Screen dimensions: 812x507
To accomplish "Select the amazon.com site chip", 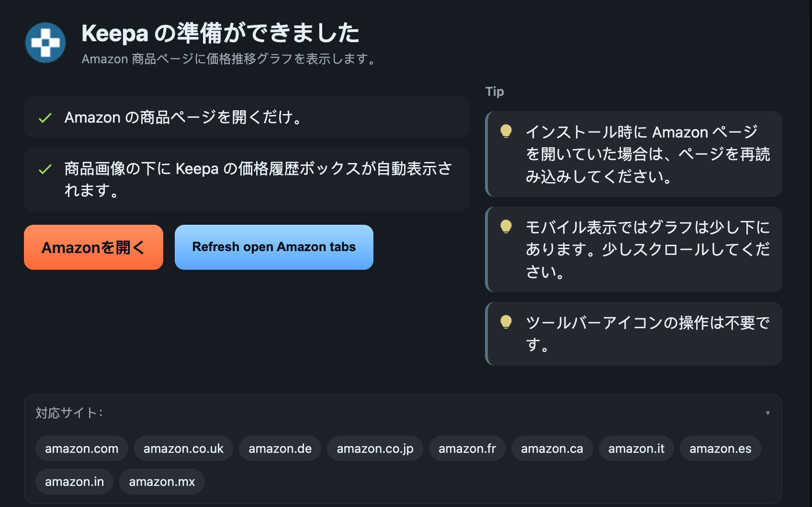I will point(82,449).
